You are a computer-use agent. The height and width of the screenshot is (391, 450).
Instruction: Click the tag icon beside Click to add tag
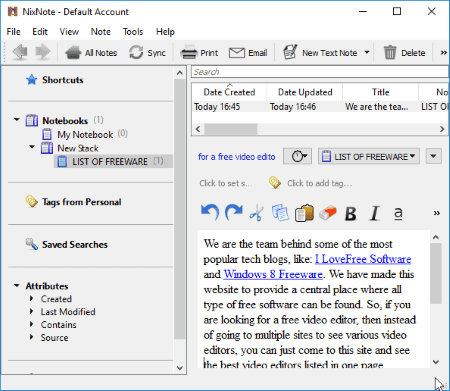point(275,183)
